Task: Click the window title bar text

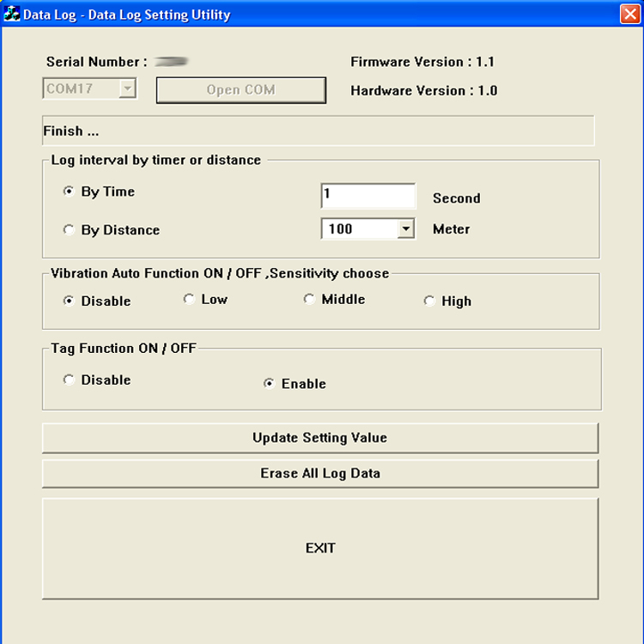Action: pos(126,15)
